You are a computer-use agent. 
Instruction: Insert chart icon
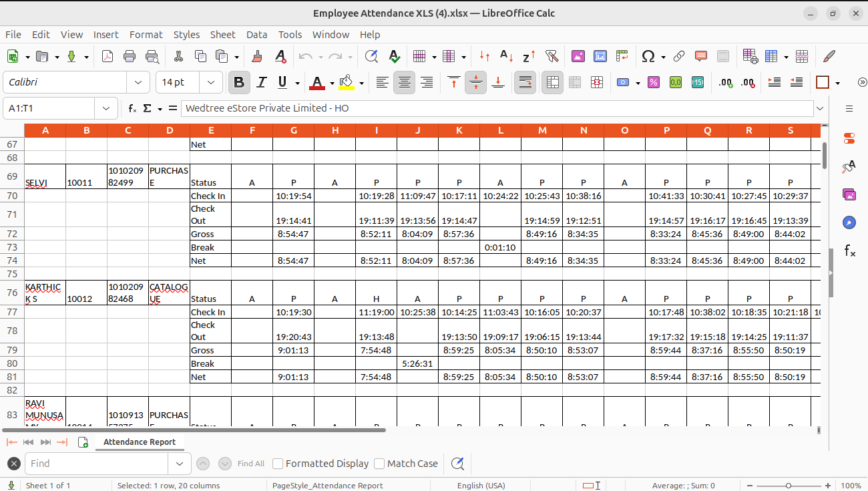click(600, 57)
